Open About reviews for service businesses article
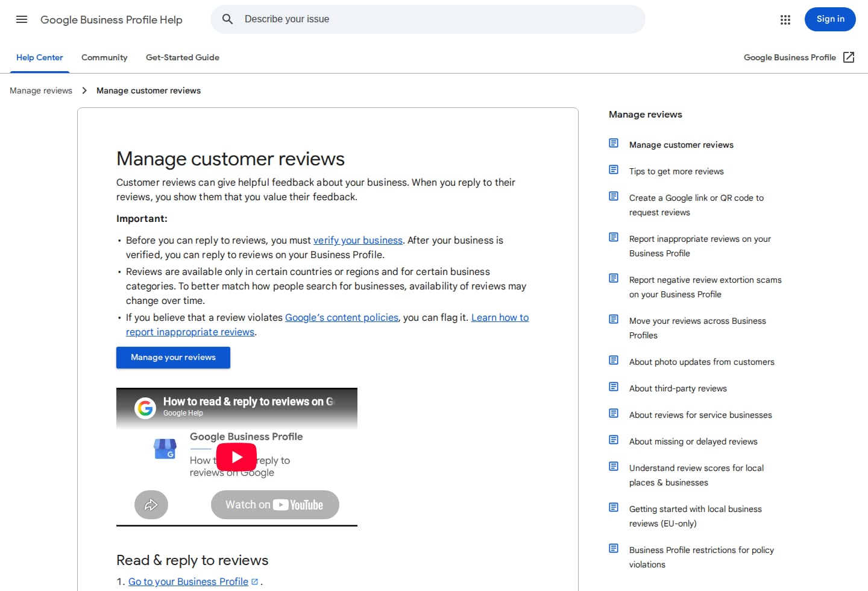 click(x=700, y=415)
